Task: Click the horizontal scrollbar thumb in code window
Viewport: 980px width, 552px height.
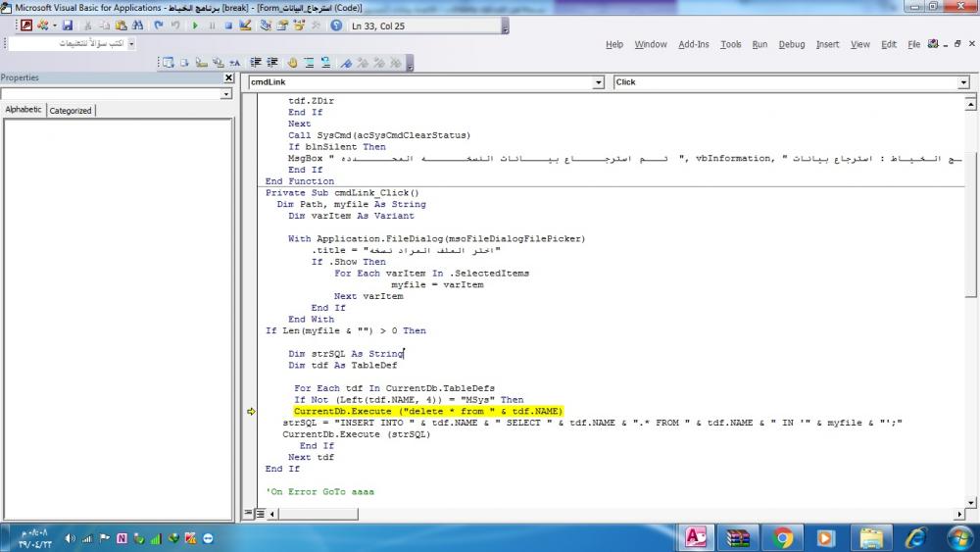Action: (318, 514)
